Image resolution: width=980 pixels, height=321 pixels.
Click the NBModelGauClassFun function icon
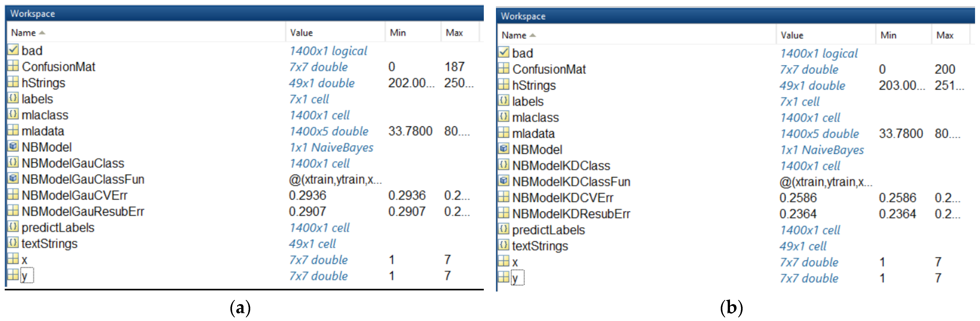pos(13,178)
